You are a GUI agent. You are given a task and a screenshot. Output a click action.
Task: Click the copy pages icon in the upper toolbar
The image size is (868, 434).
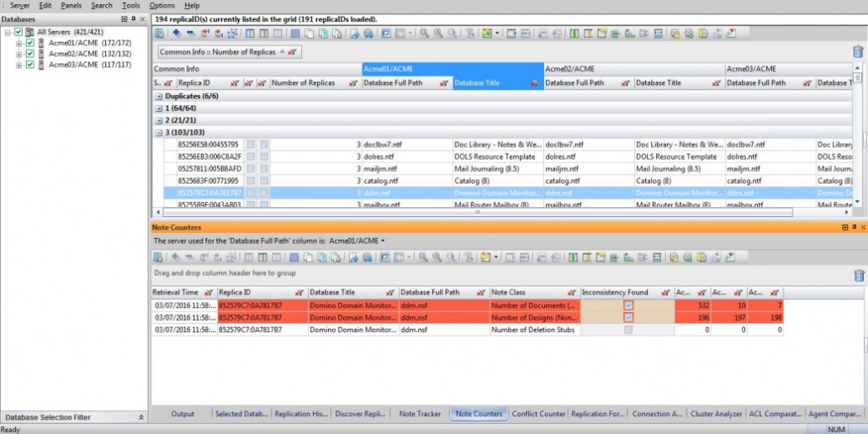[309, 33]
